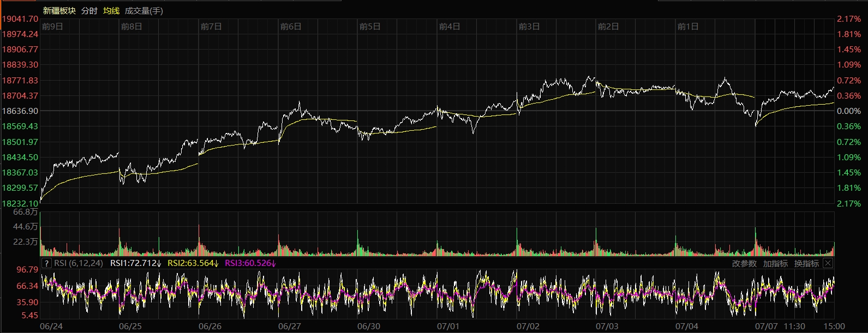Click the 18636.90 baseline price label

20,111
